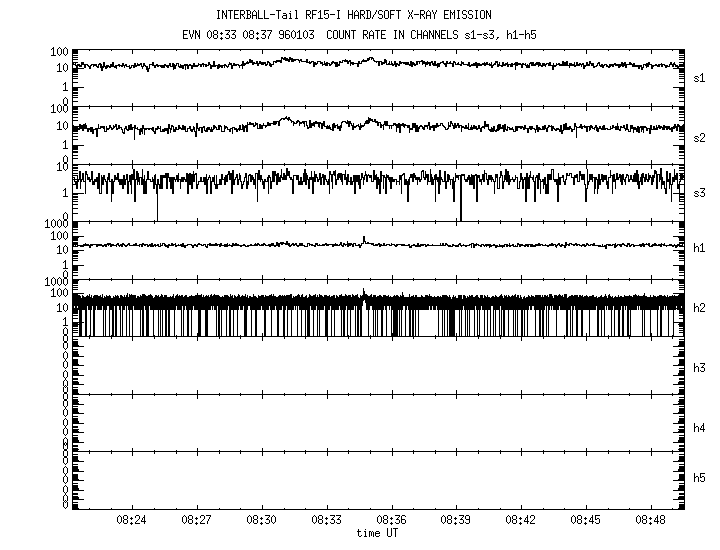Select the 08:48 time axis label
Viewport: 720px width, 550px height.
pos(651,521)
